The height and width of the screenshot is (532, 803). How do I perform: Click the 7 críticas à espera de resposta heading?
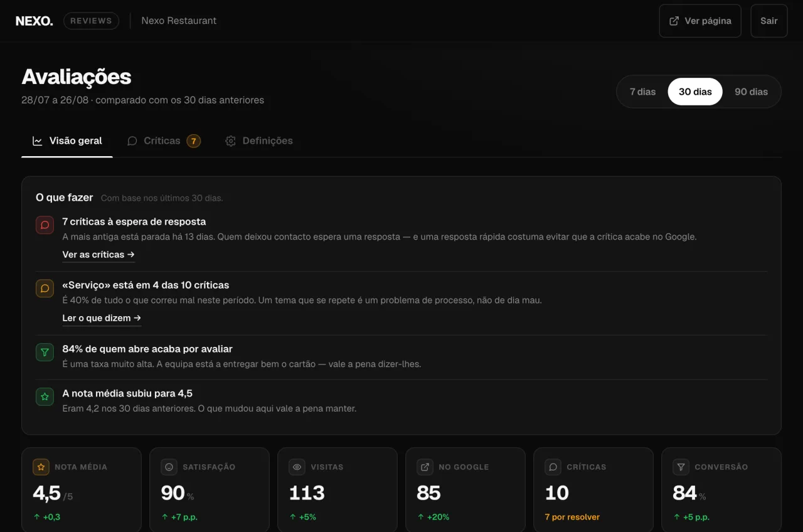(134, 221)
